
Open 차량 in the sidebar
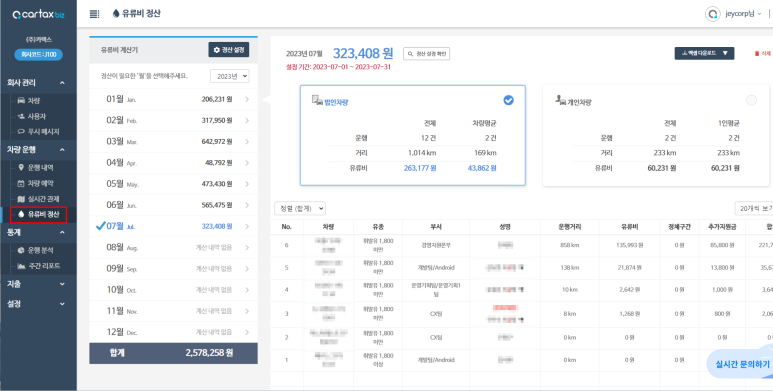click(34, 101)
